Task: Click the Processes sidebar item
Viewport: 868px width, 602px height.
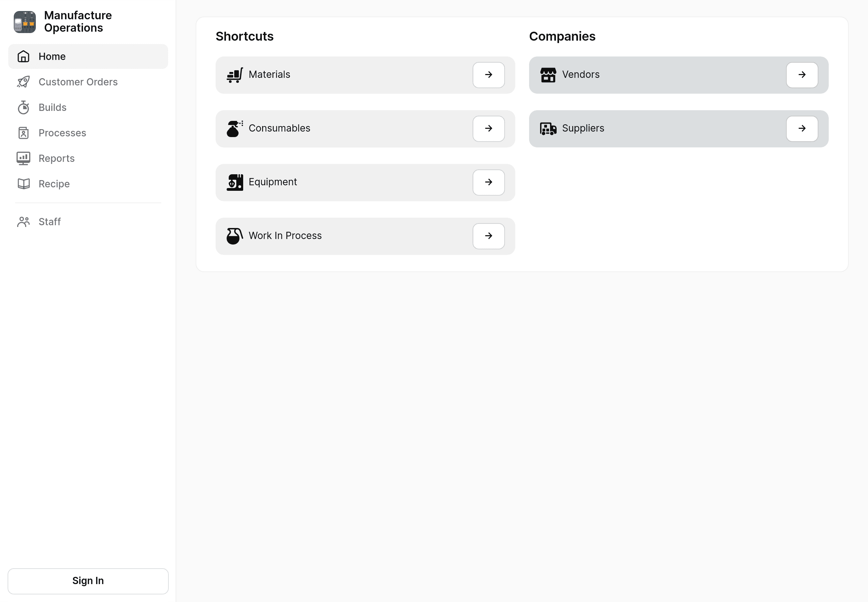Action: [x=62, y=133]
